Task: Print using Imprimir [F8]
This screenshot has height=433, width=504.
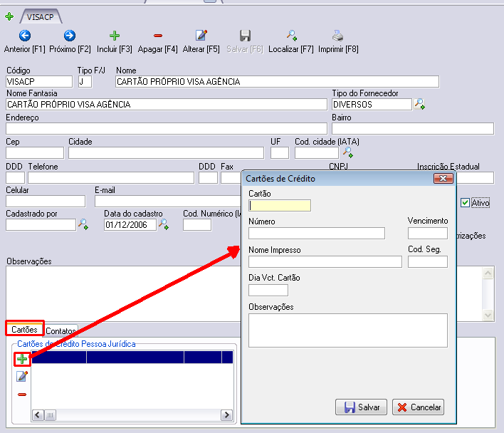Action: click(338, 41)
